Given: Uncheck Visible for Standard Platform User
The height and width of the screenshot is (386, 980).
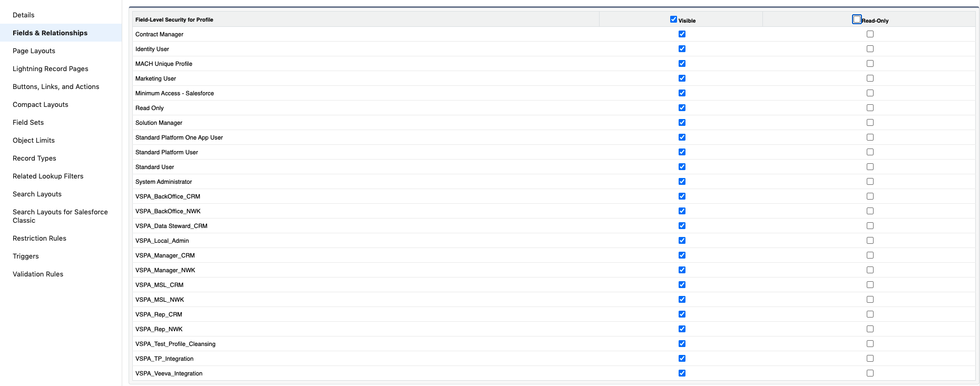Looking at the screenshot, I should point(682,152).
